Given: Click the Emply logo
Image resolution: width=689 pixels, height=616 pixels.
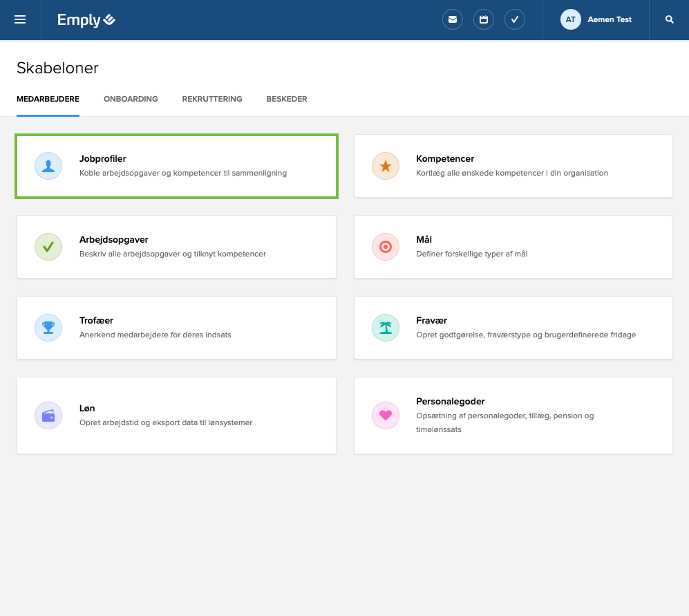Looking at the screenshot, I should coord(86,20).
